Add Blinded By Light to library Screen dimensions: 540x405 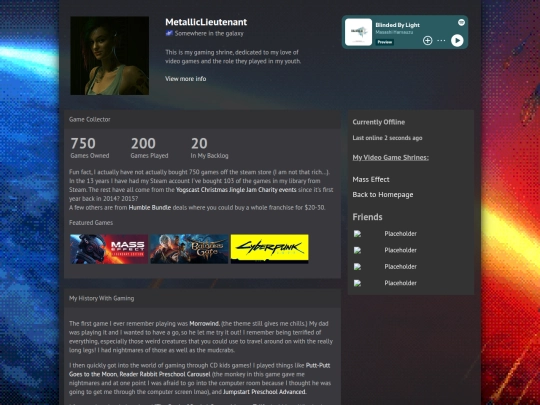(x=427, y=41)
